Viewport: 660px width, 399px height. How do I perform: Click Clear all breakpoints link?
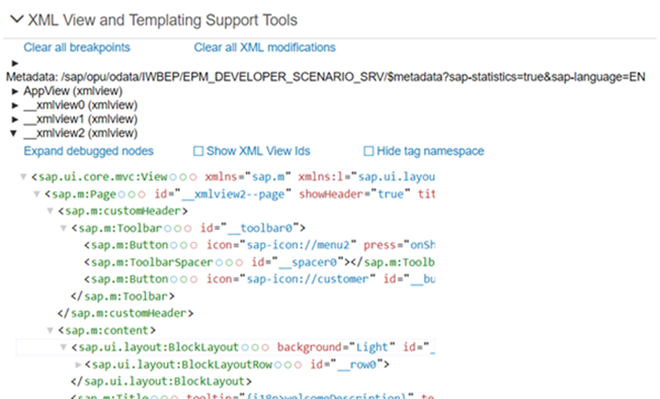[x=77, y=48]
